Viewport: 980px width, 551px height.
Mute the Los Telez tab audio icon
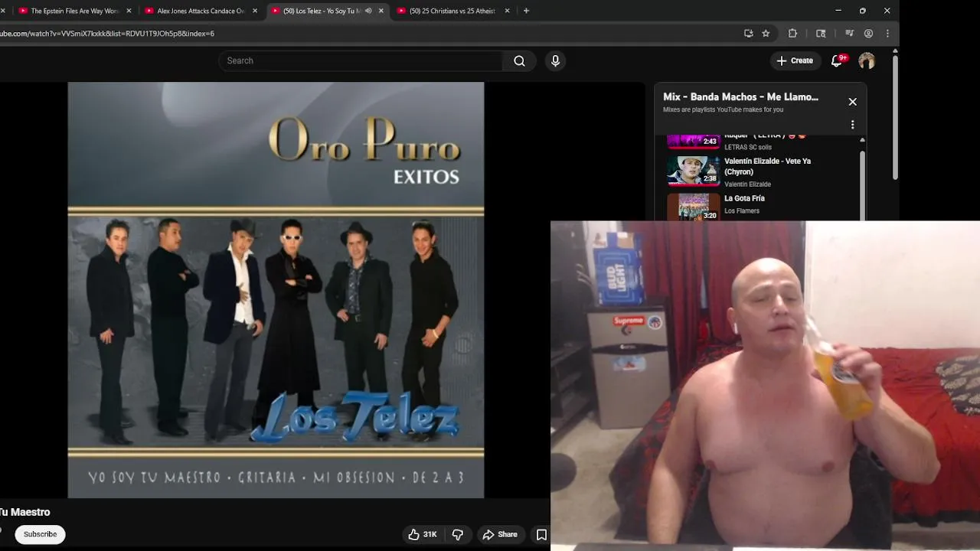click(368, 11)
